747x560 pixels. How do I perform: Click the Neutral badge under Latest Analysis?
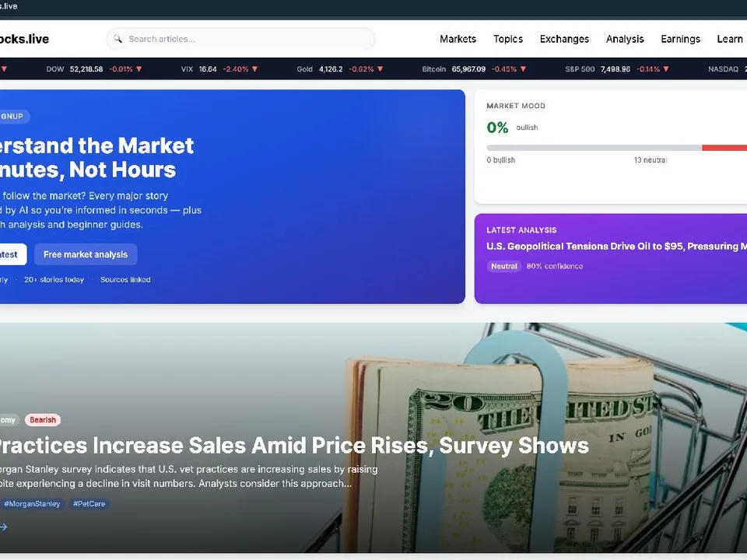[x=504, y=266]
